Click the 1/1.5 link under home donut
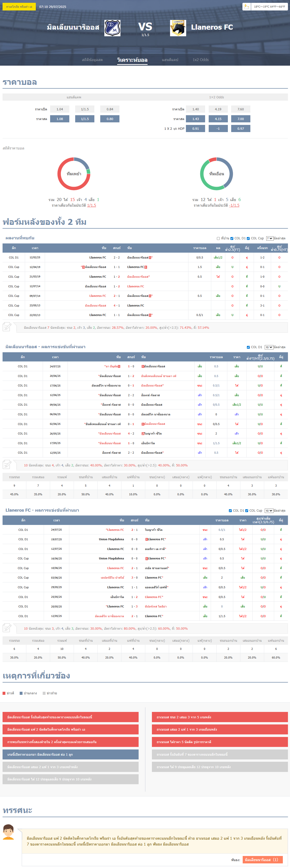This screenshot has height=868, width=290. (91, 205)
